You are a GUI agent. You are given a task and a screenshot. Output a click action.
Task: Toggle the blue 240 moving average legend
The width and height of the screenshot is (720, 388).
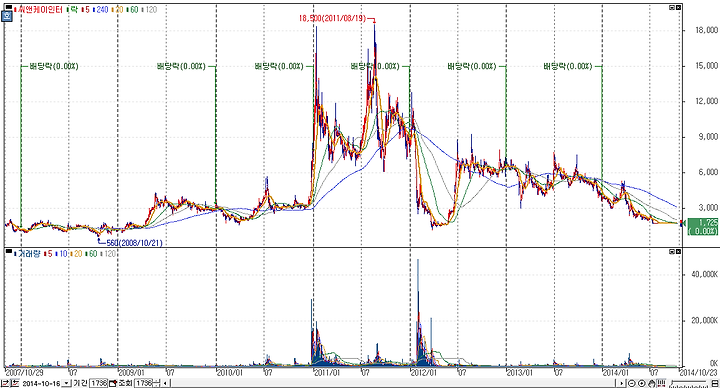point(101,9)
